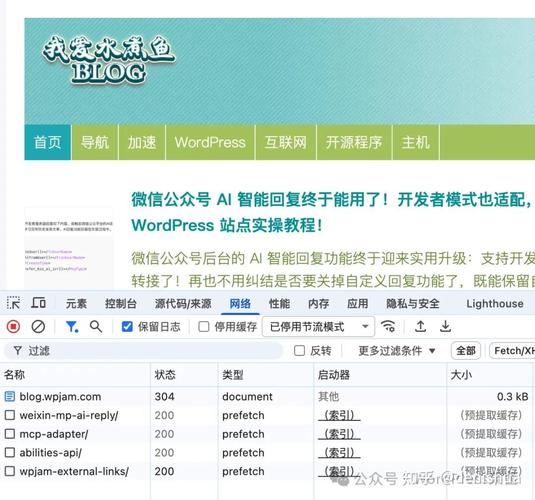Open the (索引) initiator for weixin-mp-ai-reply/
The height and width of the screenshot is (500, 535).
click(x=339, y=415)
